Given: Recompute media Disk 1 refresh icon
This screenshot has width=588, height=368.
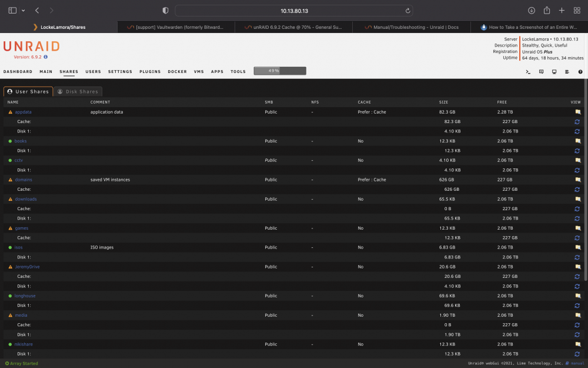Looking at the screenshot, I should 577,334.
